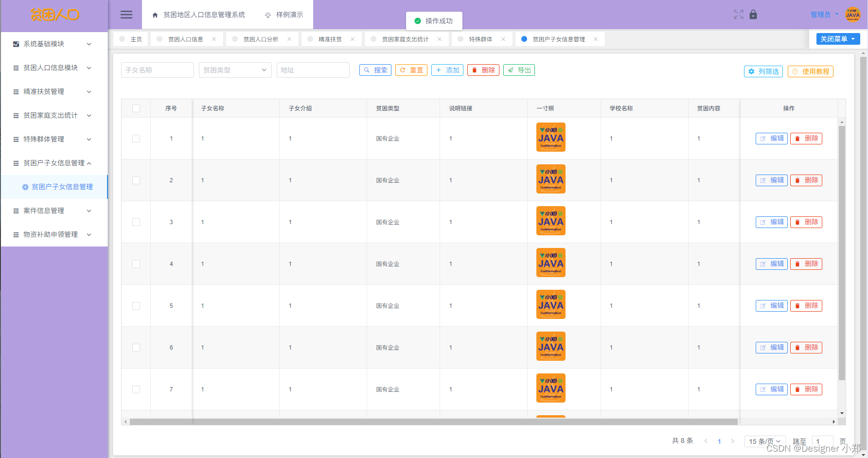Focus the 地址 search field

pos(313,70)
